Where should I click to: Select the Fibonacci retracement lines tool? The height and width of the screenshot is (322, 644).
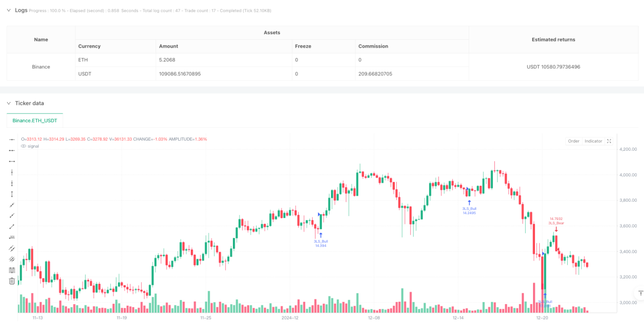(12, 270)
